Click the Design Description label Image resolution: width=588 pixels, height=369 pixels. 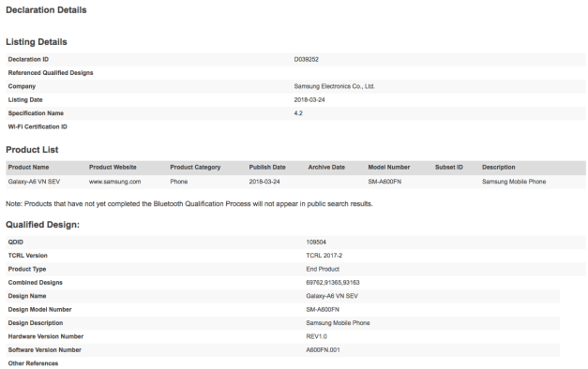point(36,323)
